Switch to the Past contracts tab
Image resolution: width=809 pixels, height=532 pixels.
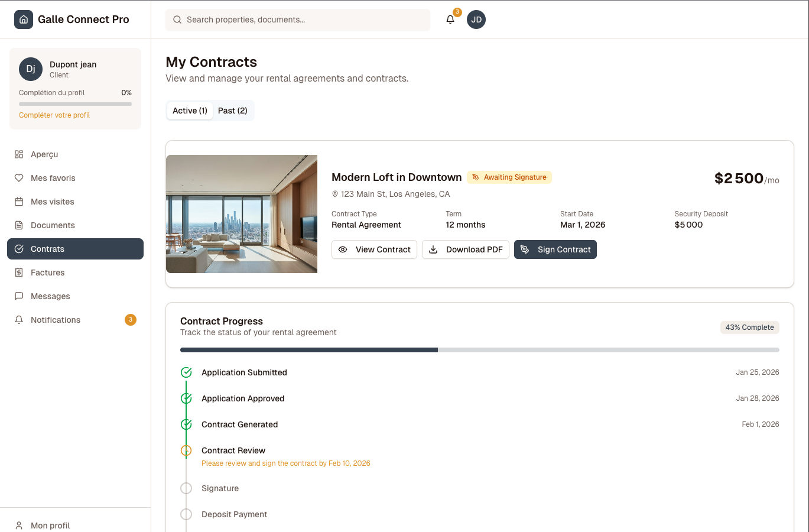[x=232, y=111]
